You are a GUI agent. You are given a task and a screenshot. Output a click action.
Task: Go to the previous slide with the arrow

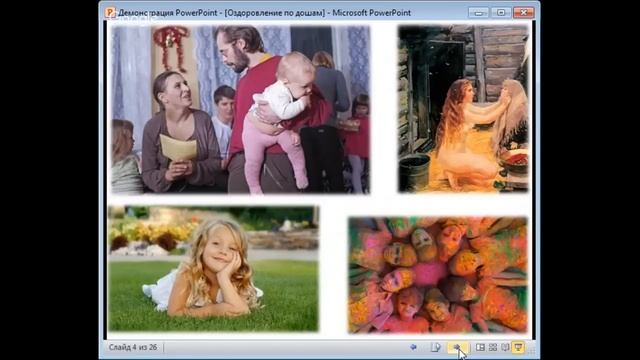413,347
